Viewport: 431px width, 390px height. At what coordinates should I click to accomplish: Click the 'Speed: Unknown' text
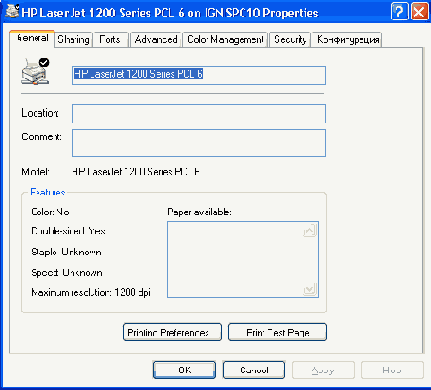point(67,272)
